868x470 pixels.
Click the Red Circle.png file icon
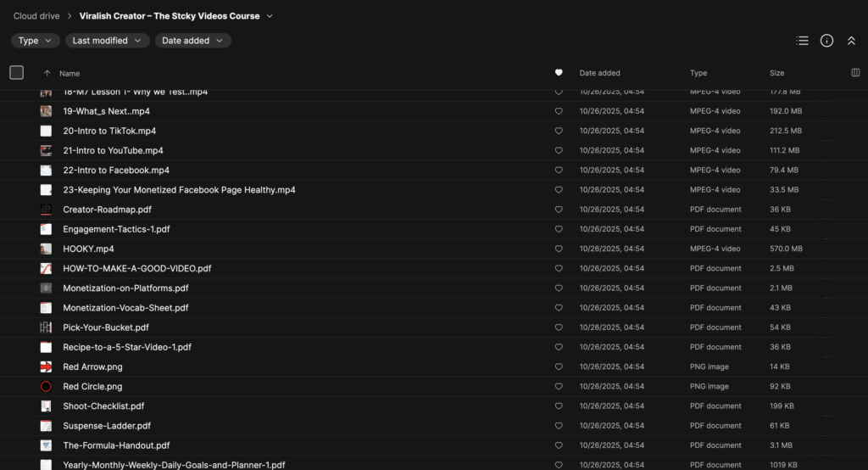coord(46,387)
